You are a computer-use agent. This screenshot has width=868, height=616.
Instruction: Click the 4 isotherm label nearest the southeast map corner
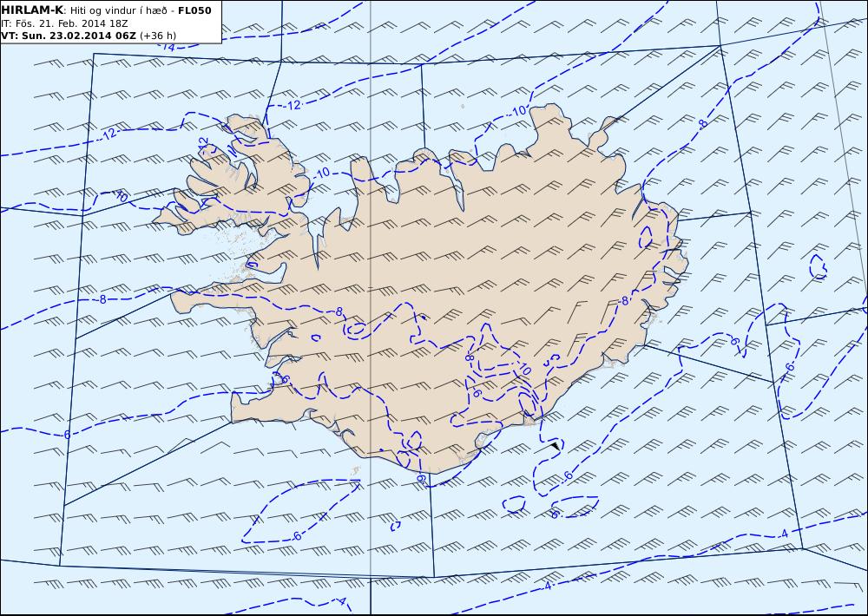pyautogui.click(x=784, y=534)
